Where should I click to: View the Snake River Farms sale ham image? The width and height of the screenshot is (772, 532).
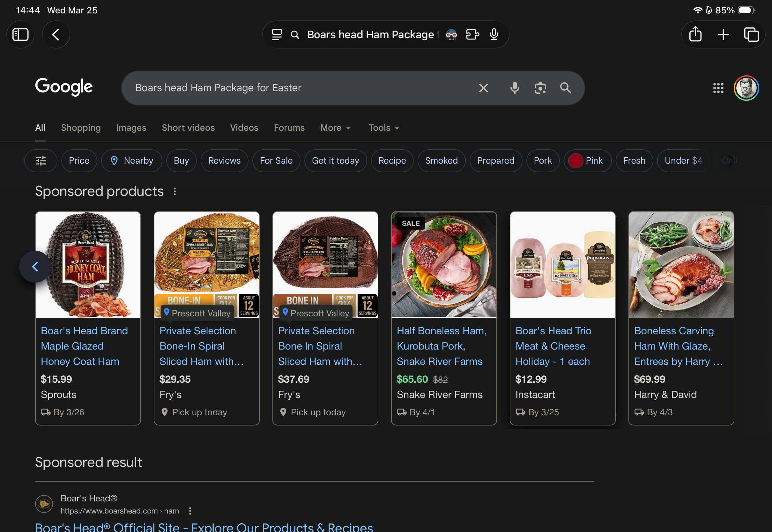click(444, 265)
